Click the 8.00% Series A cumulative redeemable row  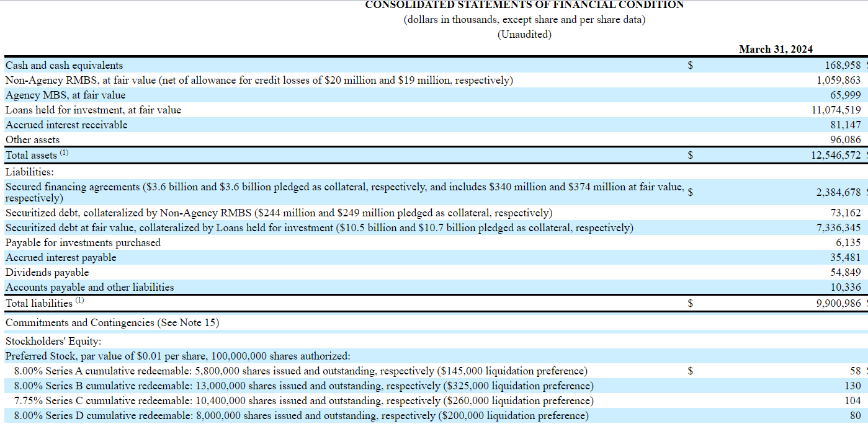(300, 371)
